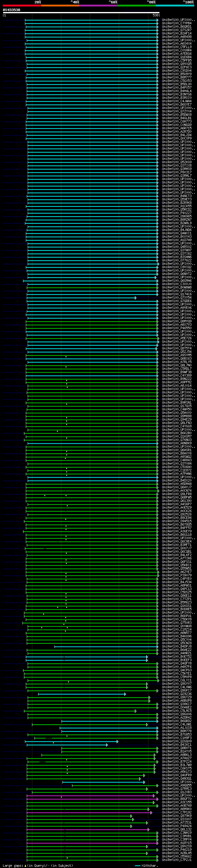Select hit UniRef100_Q6L132
197x868 pixels.
coord(177,830)
